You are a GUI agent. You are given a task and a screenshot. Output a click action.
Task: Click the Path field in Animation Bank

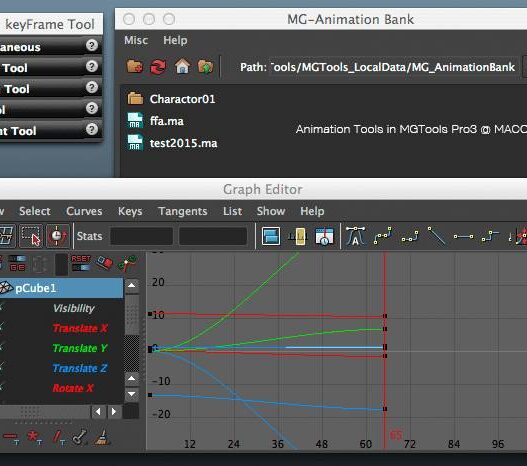tap(393, 67)
